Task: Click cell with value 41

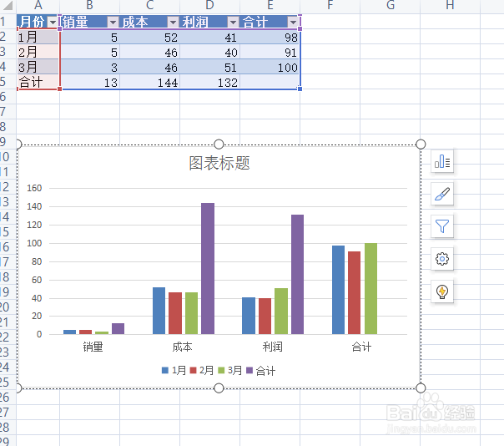Action: click(x=210, y=38)
